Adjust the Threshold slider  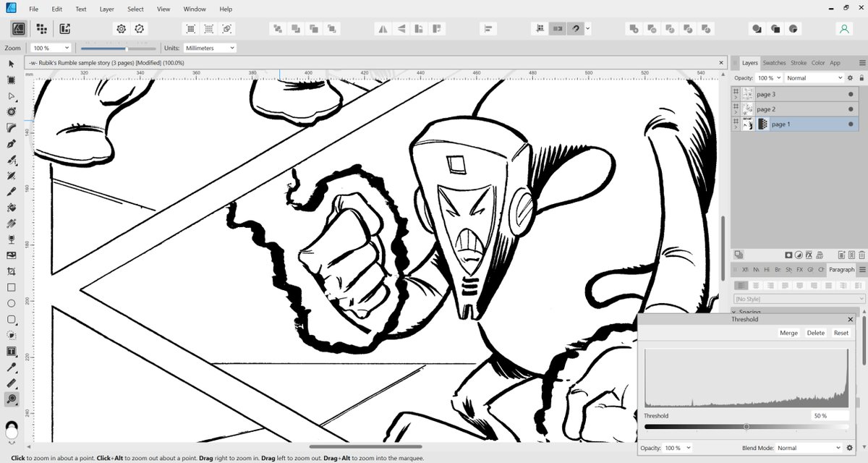[746, 426]
